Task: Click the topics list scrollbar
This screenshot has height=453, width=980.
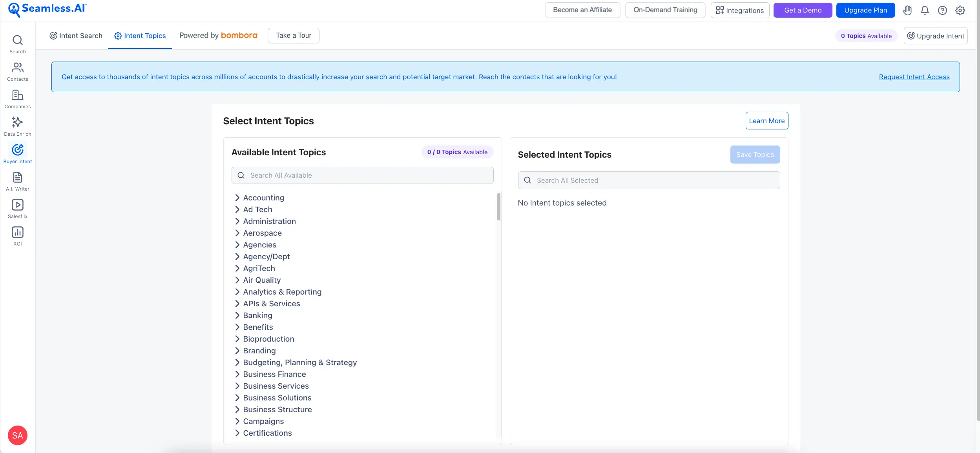Action: point(498,207)
